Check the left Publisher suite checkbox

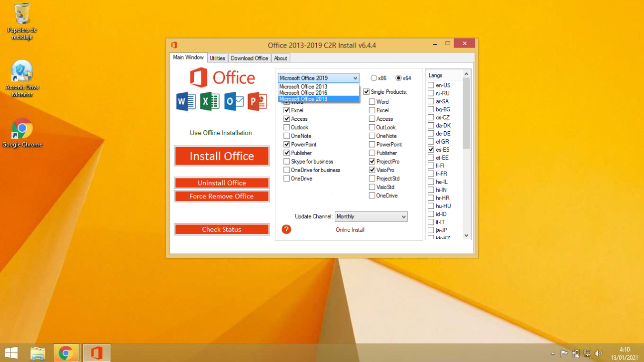(287, 153)
